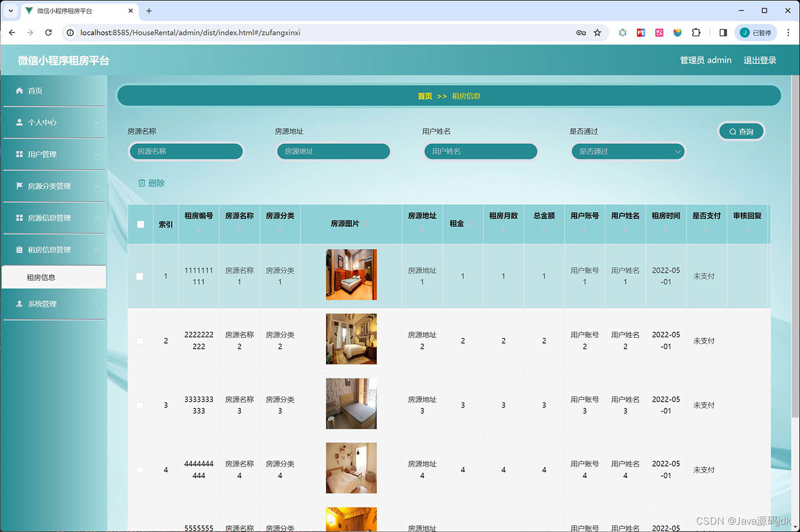Image resolution: width=800 pixels, height=532 pixels.
Task: Collapse the 租房信息管理 menu chevron
Action: click(96, 250)
